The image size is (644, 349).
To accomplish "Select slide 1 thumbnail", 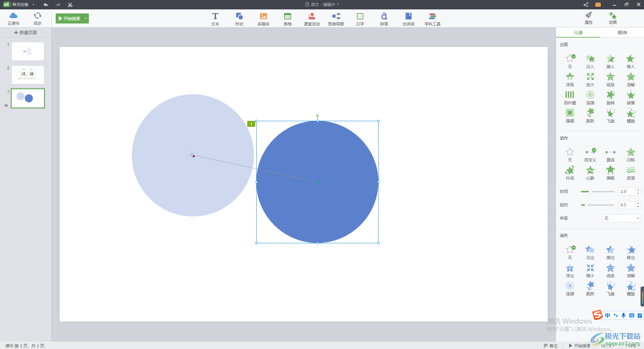I will (x=28, y=51).
